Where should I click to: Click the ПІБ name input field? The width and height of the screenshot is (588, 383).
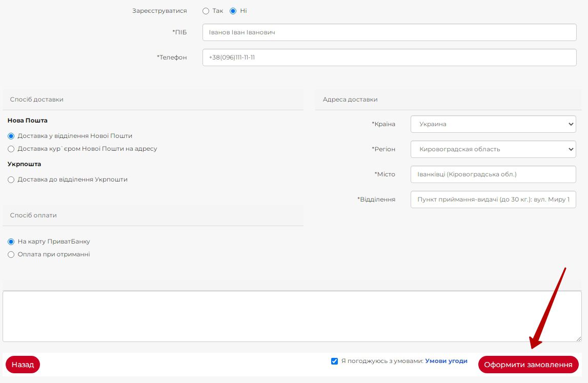tap(389, 32)
